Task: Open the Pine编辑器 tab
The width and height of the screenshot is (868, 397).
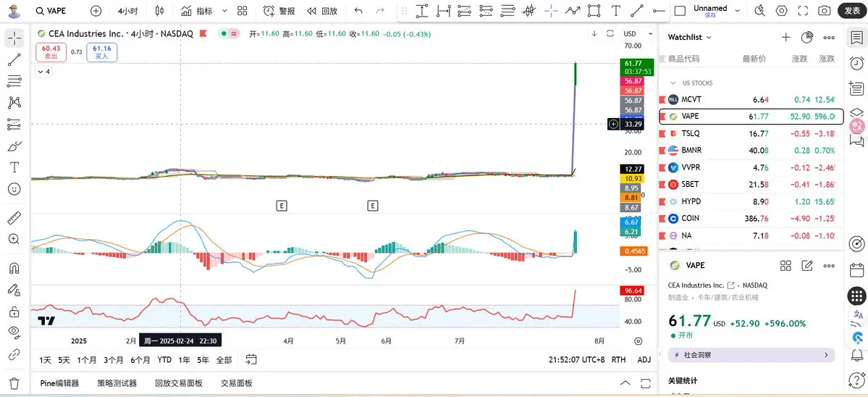Action: point(60,383)
